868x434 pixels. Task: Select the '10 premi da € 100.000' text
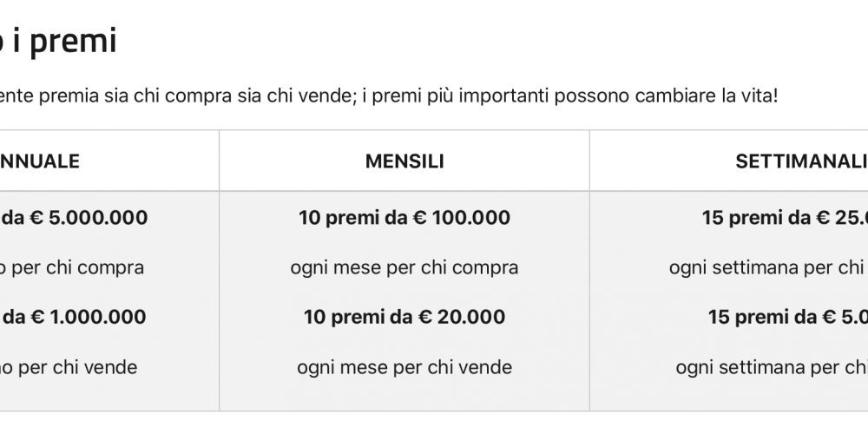[x=404, y=218]
